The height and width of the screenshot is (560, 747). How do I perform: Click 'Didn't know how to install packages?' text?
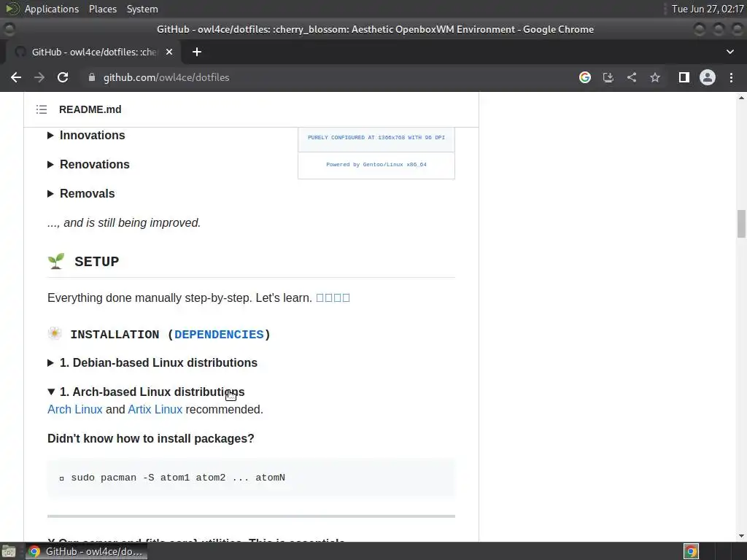(x=150, y=438)
